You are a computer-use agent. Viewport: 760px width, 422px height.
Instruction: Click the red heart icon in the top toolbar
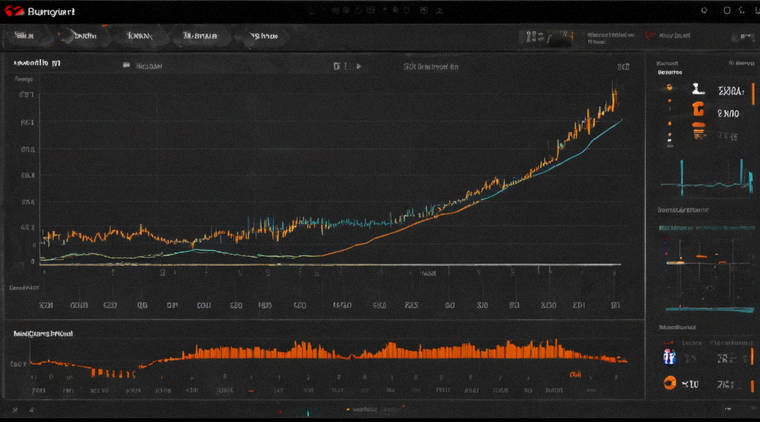(x=650, y=35)
